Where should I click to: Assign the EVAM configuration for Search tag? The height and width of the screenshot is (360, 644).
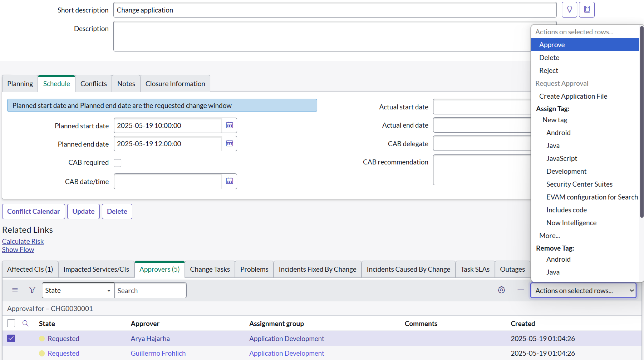pyautogui.click(x=585, y=197)
